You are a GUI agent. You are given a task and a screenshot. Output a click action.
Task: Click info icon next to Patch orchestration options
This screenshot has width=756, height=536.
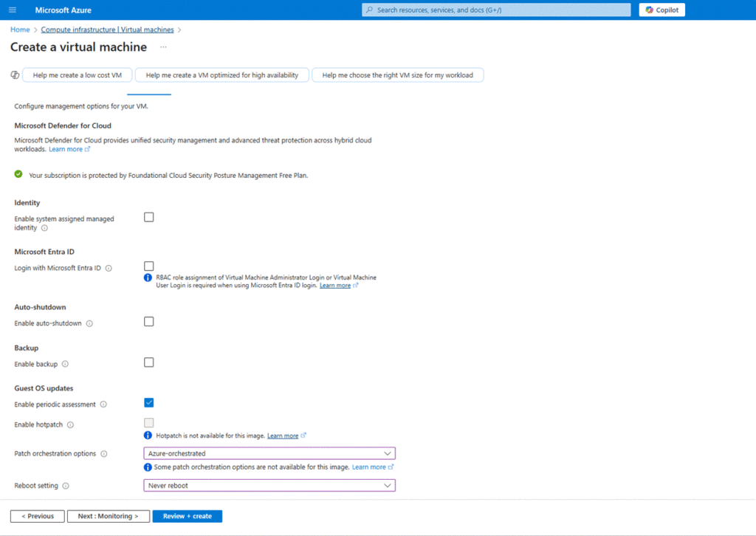point(103,454)
